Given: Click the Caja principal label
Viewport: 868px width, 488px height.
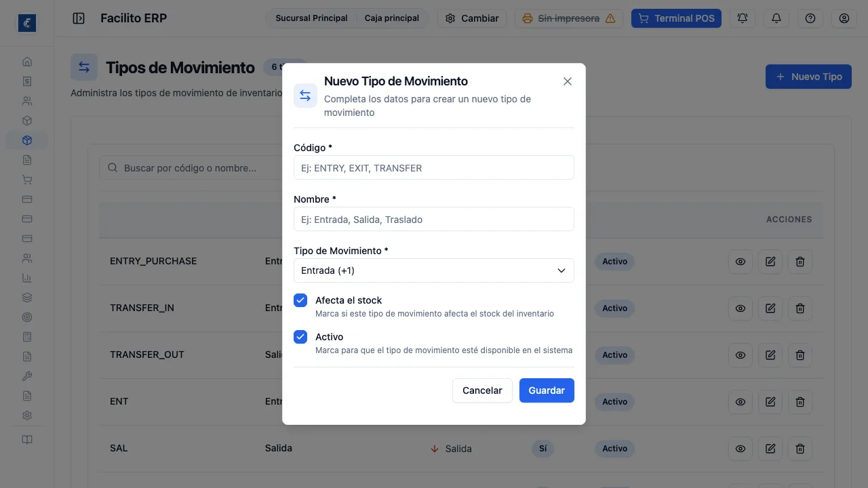Looking at the screenshot, I should [392, 18].
